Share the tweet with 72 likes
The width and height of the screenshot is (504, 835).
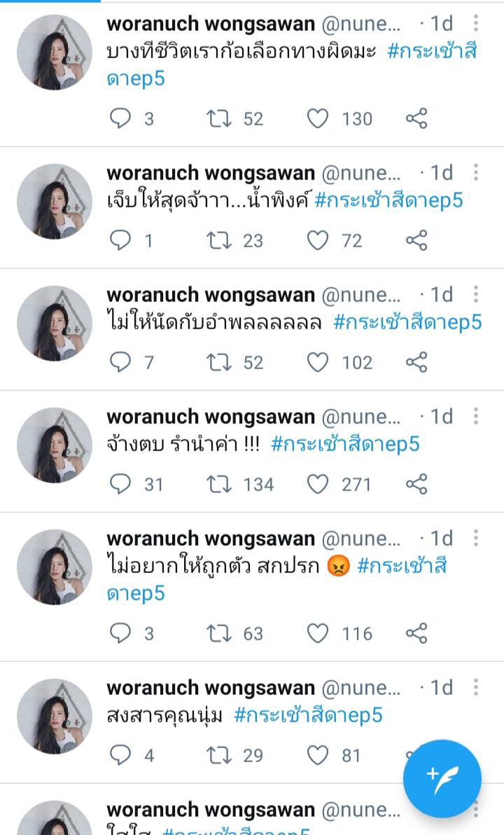point(416,240)
